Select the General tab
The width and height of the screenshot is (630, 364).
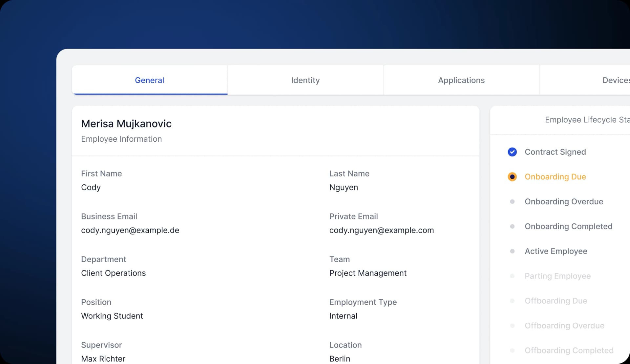point(150,80)
